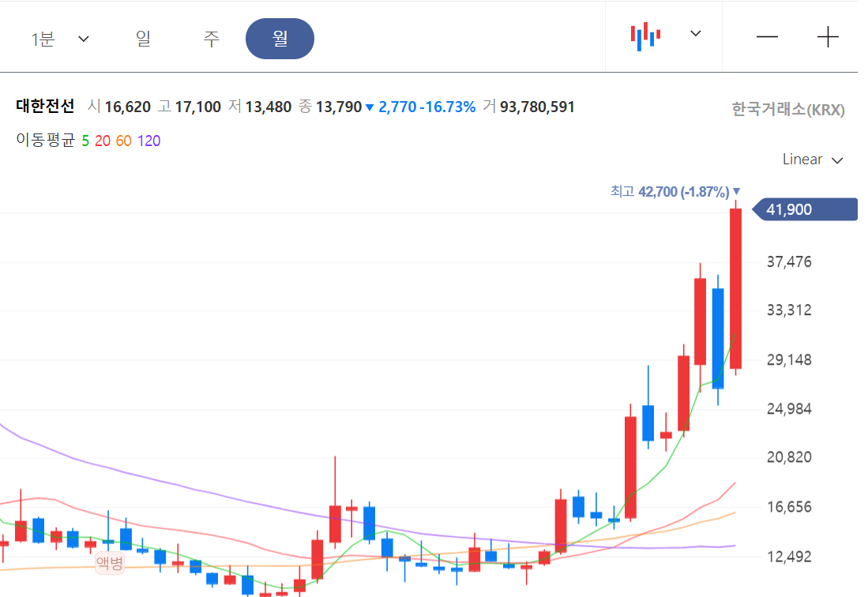Click the high price value 17,100
The image size is (868, 597).
198,107
